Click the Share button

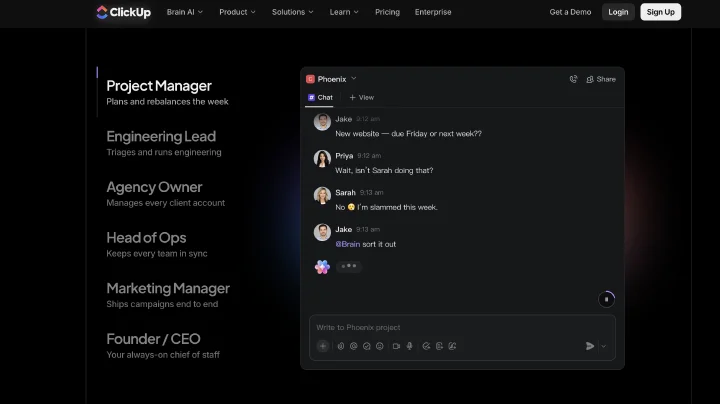pyautogui.click(x=601, y=79)
